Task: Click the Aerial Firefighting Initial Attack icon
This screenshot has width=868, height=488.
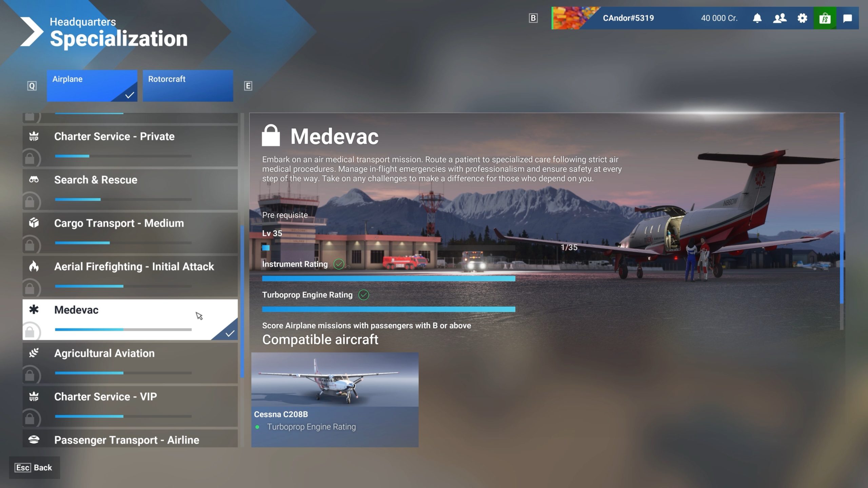Action: click(x=33, y=266)
